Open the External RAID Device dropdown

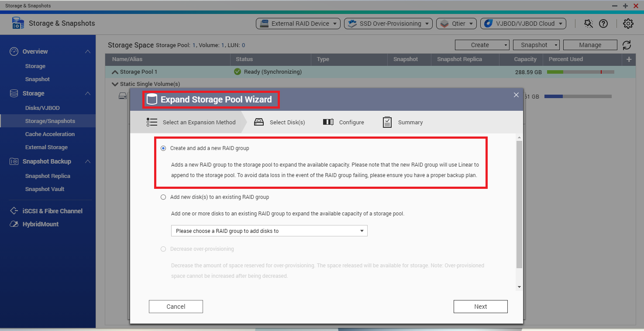[298, 24]
